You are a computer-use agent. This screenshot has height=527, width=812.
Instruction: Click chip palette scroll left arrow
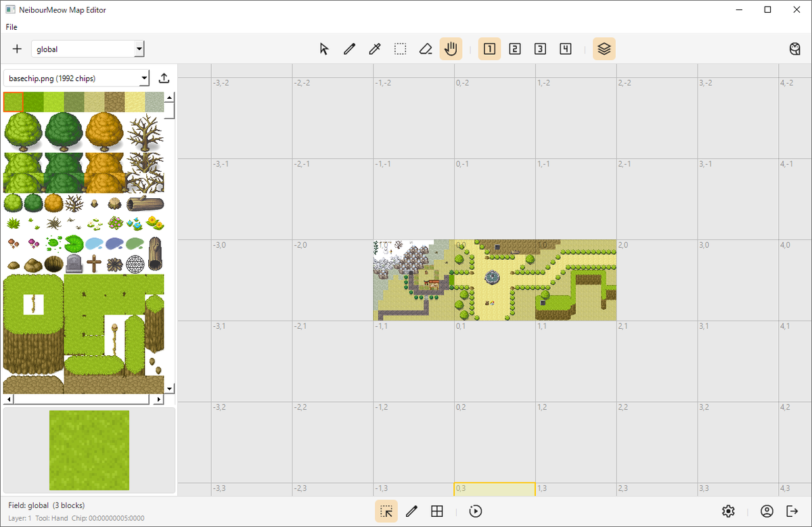coord(8,399)
